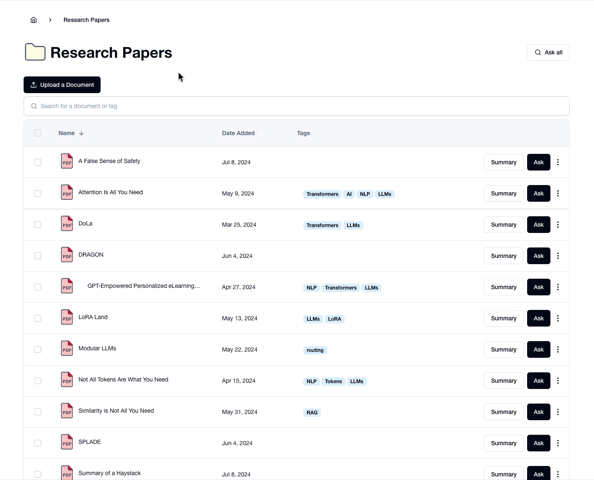Open PDF icon for A False Sense of Safety
The width and height of the screenshot is (594, 480).
click(x=67, y=161)
